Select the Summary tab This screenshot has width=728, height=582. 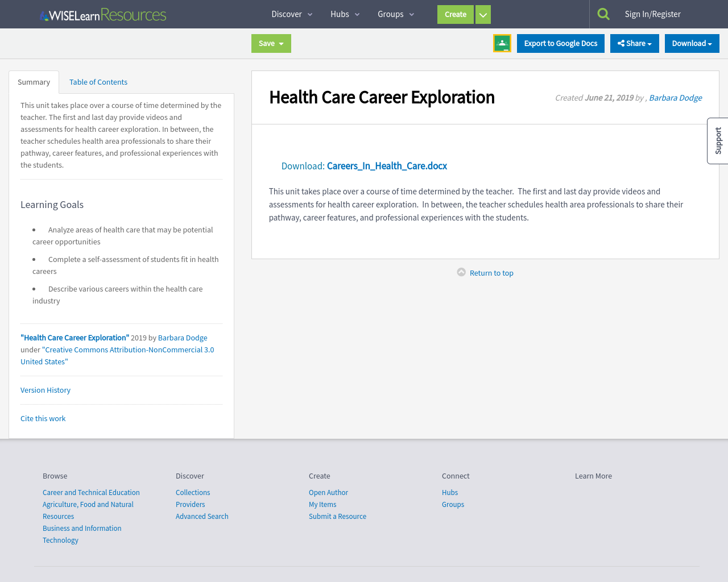pos(34,82)
